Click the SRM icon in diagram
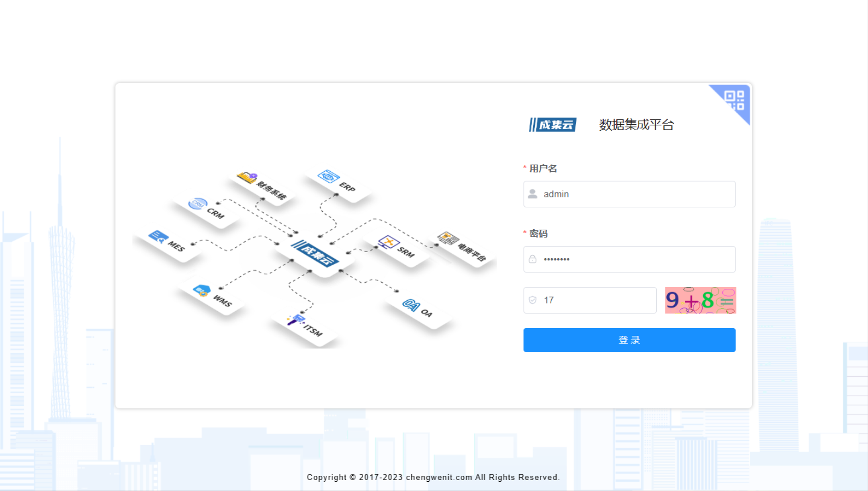The width and height of the screenshot is (868, 491). [389, 242]
